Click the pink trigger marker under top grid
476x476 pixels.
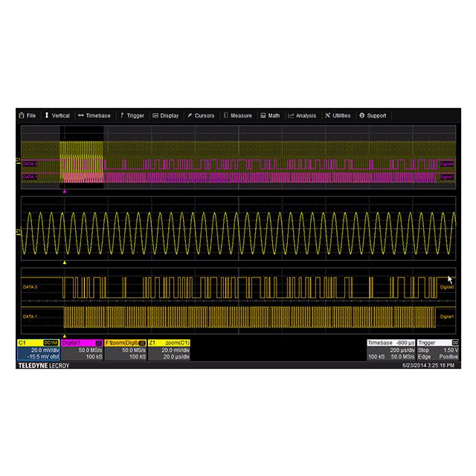click(x=65, y=191)
